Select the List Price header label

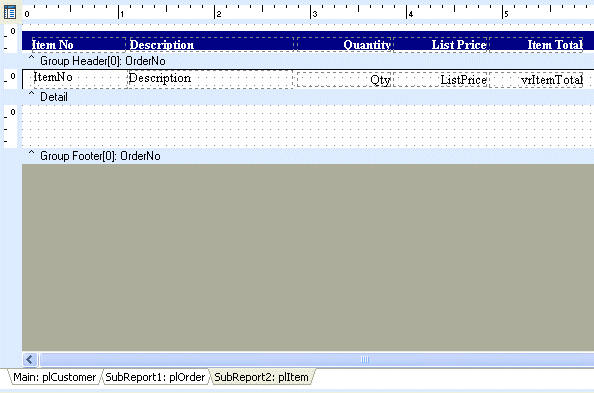point(440,45)
